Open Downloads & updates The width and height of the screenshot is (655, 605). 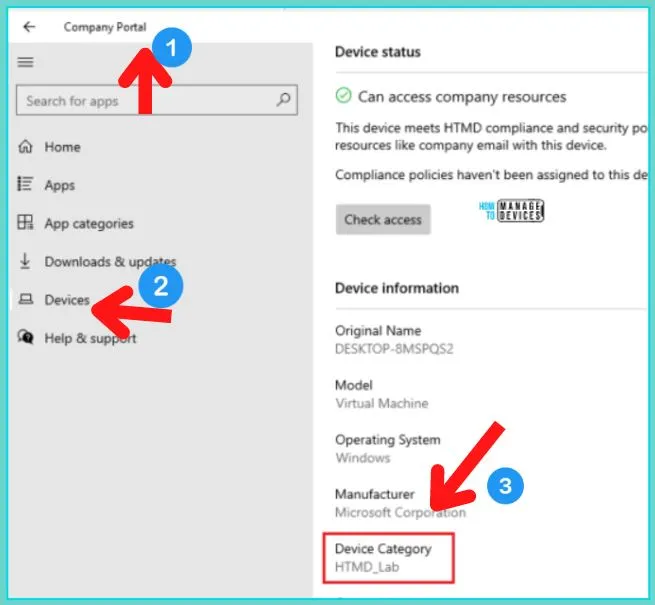110,262
